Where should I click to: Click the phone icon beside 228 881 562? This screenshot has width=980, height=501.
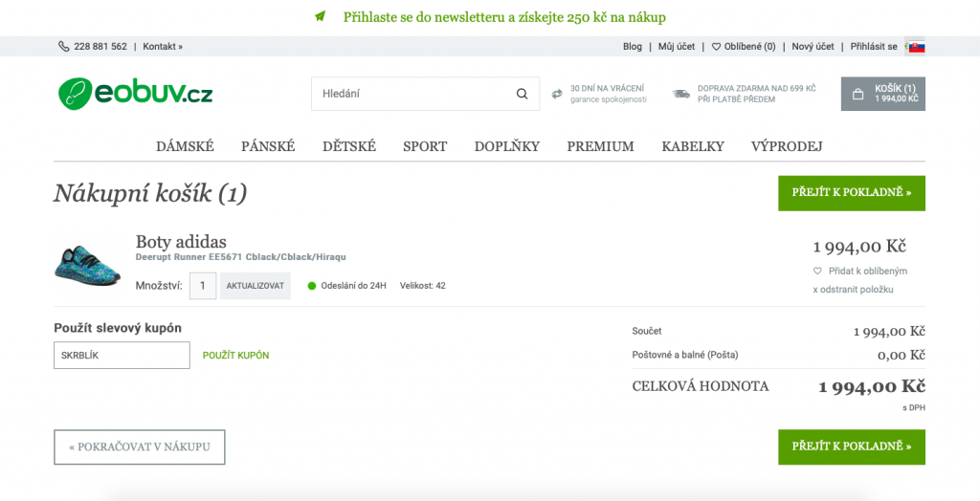pyautogui.click(x=64, y=46)
